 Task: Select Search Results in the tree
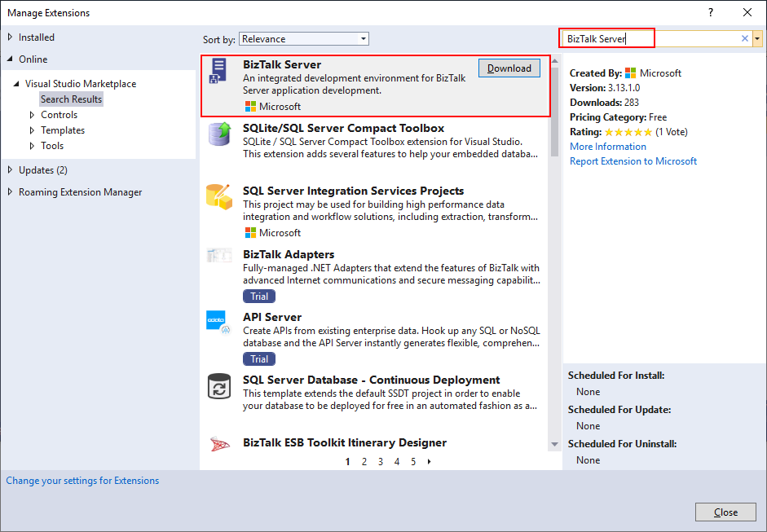click(x=72, y=99)
